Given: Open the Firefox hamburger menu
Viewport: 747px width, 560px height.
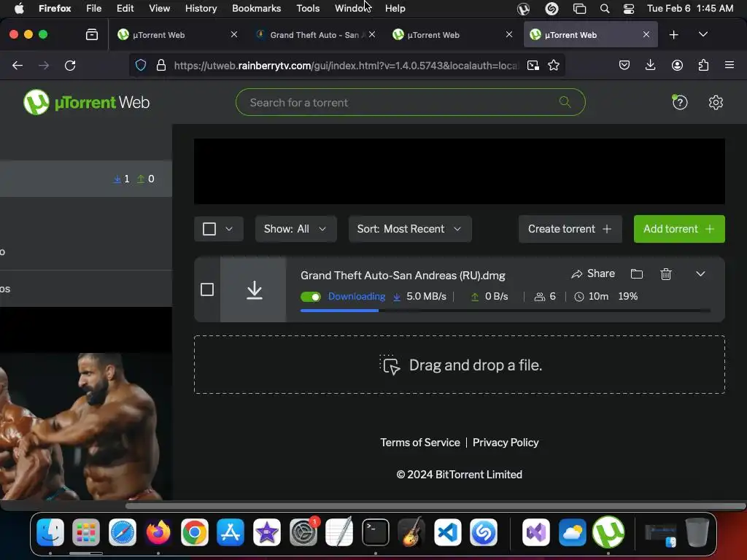Looking at the screenshot, I should pyautogui.click(x=729, y=65).
